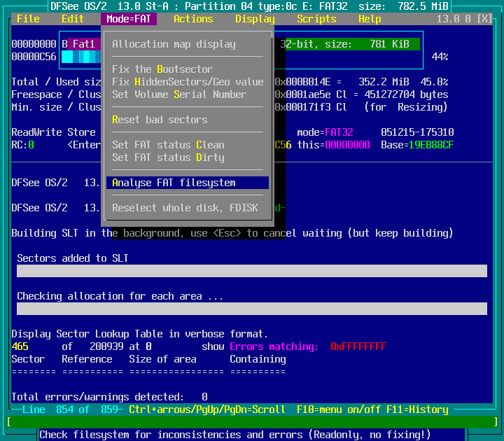Open the Actions menu
504x441 pixels.
point(193,19)
